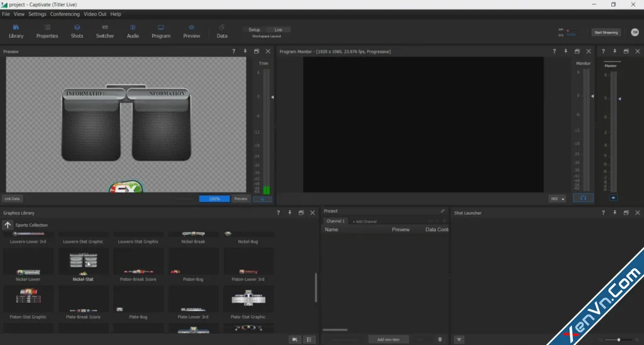Click the add folder icon in Graphics Library

(295, 340)
